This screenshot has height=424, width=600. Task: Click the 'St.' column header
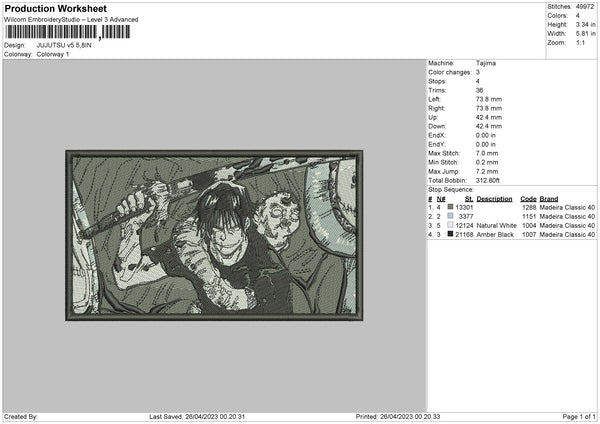[469, 199]
